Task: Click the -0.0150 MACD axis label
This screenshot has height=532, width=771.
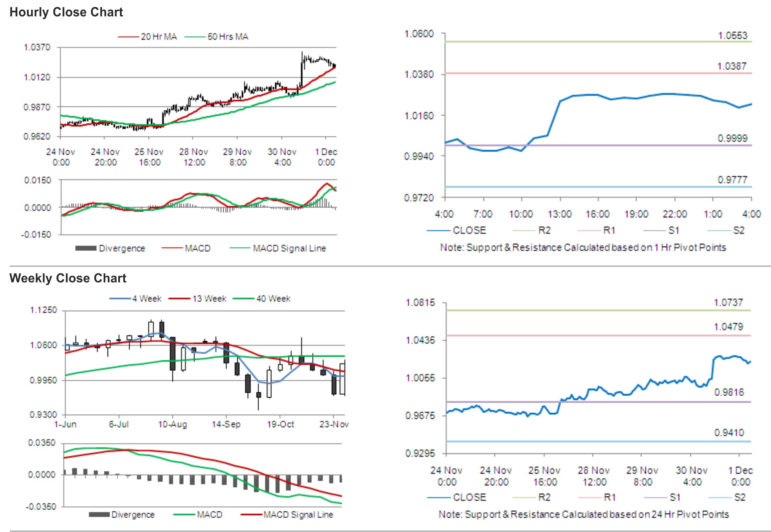Action: (36, 235)
